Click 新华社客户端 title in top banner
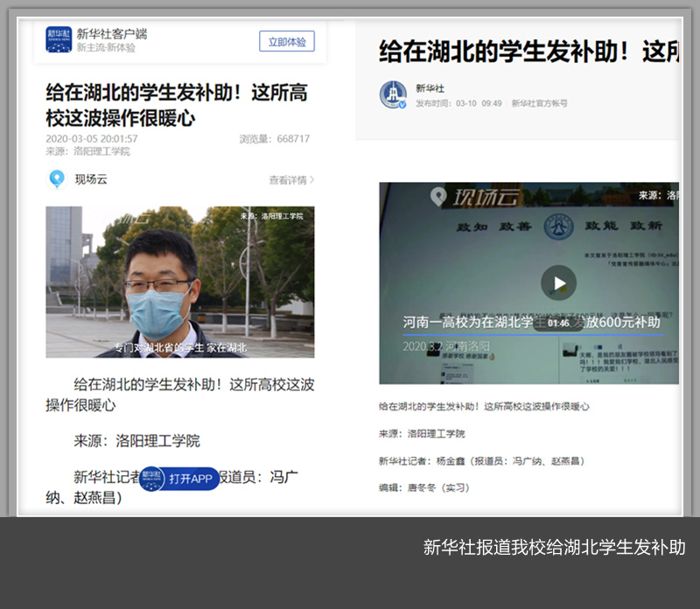The image size is (700, 609). pos(111,33)
